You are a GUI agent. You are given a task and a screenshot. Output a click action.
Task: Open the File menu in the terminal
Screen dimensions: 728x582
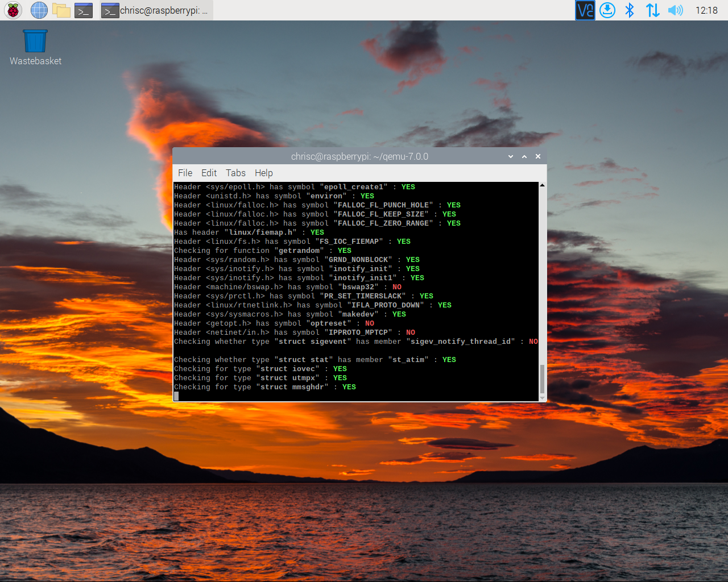tap(185, 173)
